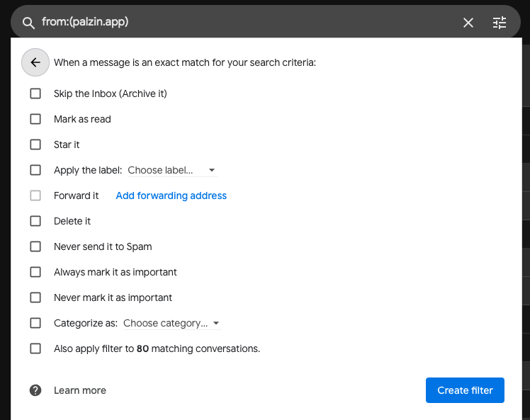Image resolution: width=530 pixels, height=420 pixels.
Task: Open the Learn more link
Action: point(80,390)
